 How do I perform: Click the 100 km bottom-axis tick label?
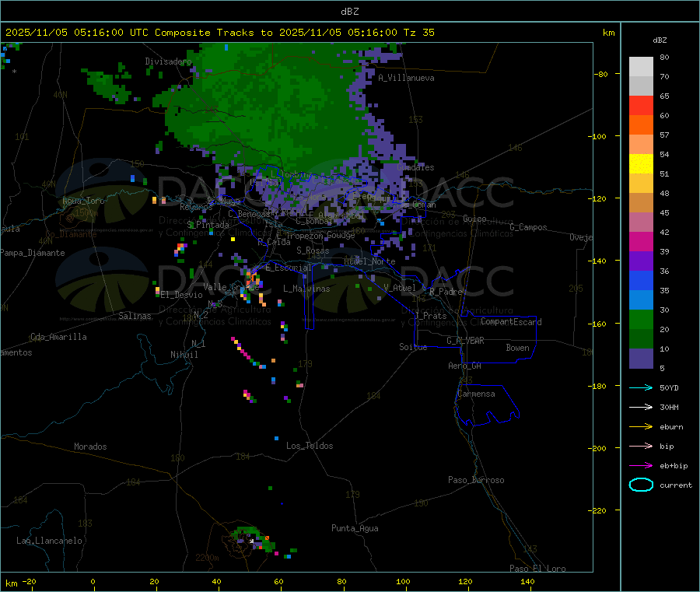point(403,581)
